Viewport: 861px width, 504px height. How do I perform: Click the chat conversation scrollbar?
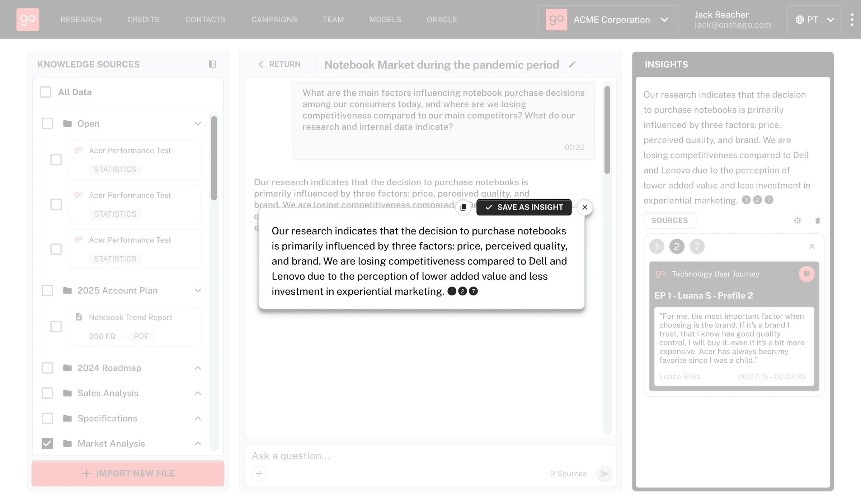click(x=607, y=130)
